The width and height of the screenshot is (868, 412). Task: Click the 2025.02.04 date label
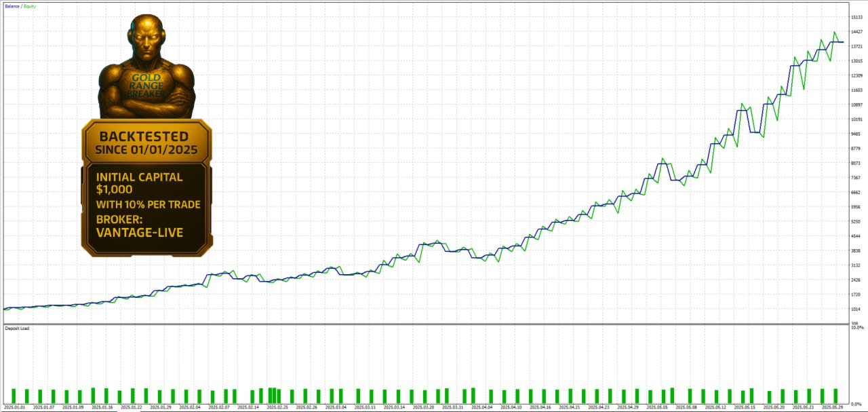pos(190,408)
